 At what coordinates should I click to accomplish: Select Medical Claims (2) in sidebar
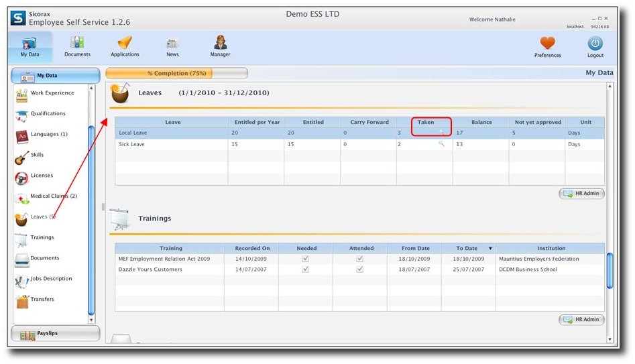pos(54,196)
